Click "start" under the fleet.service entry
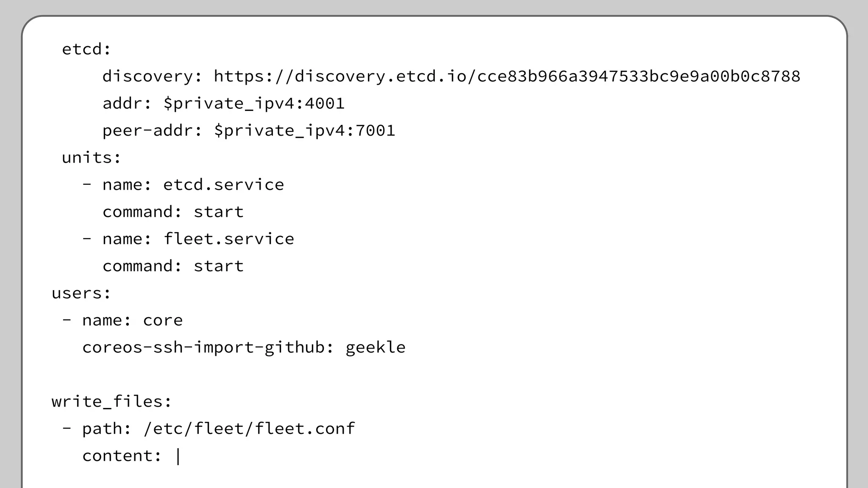This screenshot has width=868, height=488. click(x=218, y=266)
